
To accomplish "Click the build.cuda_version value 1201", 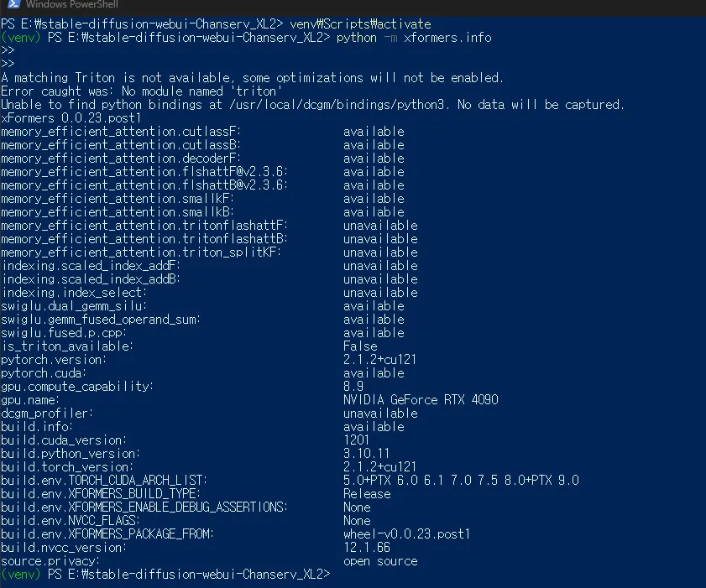I will (356, 440).
